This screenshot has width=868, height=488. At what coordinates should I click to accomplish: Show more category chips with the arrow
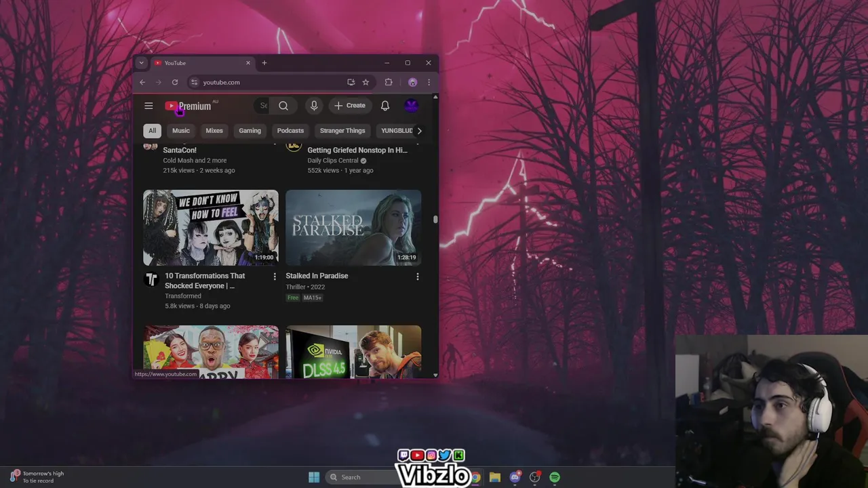pyautogui.click(x=419, y=131)
